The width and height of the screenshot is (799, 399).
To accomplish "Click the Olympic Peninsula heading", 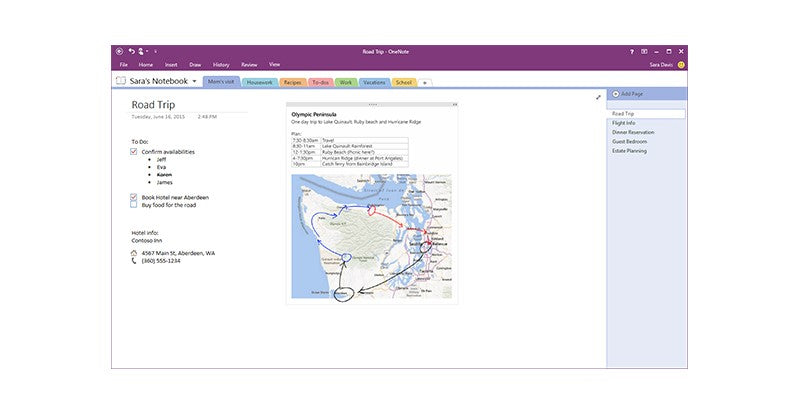I will pyautogui.click(x=314, y=115).
